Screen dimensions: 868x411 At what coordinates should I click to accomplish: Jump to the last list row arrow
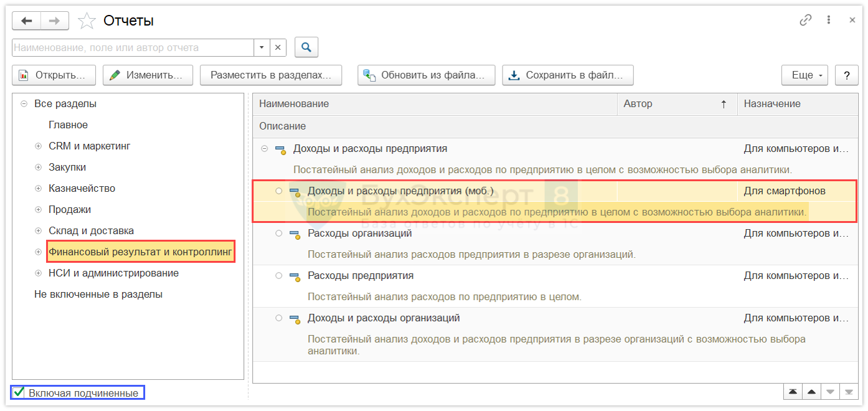click(x=848, y=392)
